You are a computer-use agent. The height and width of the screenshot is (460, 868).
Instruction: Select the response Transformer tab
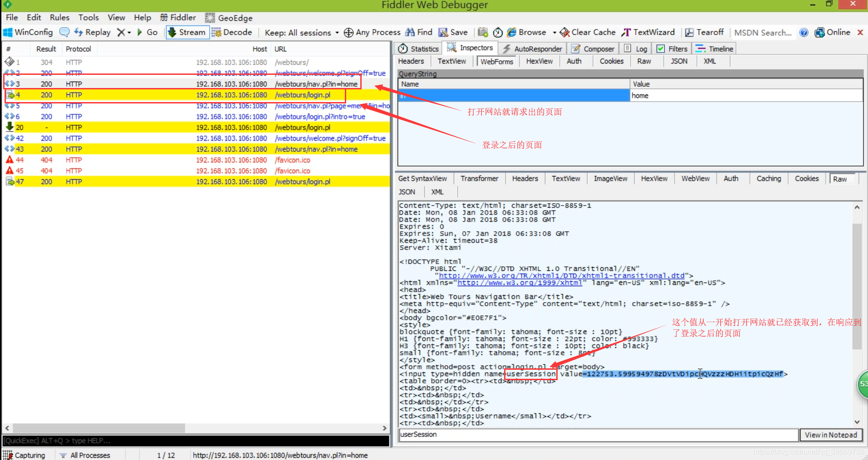click(479, 179)
